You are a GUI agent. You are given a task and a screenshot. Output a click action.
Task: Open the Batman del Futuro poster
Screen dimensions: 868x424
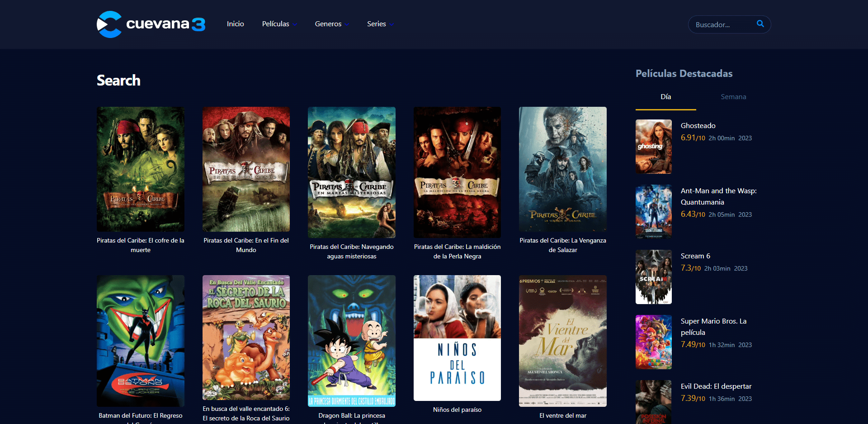tap(141, 341)
